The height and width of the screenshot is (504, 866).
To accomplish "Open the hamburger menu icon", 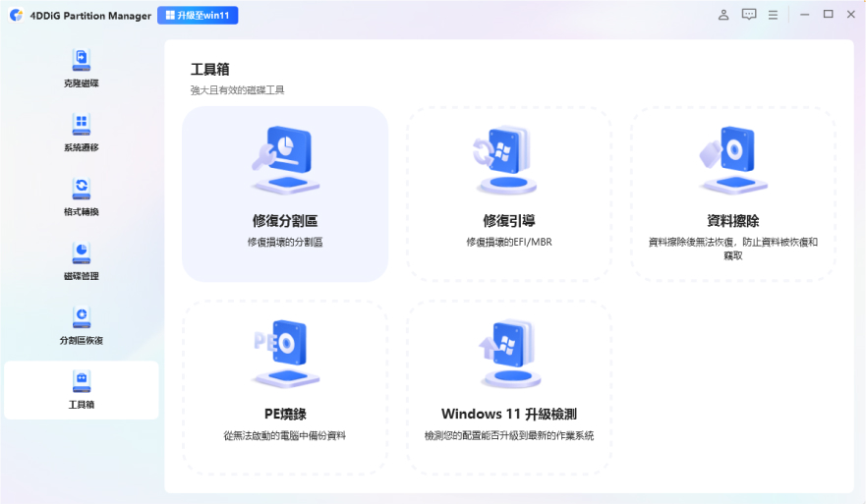I will click(x=774, y=15).
